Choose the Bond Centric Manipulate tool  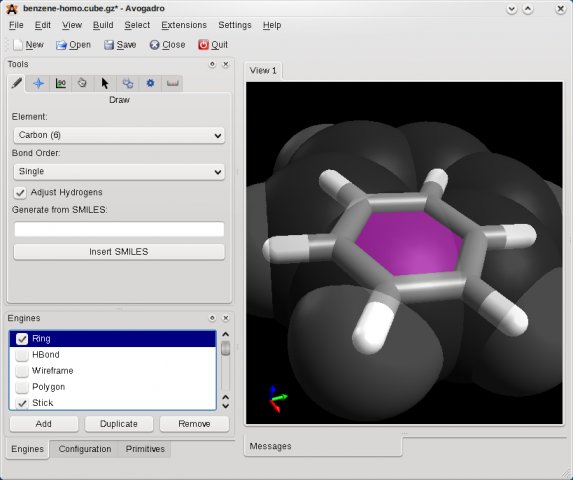click(61, 83)
